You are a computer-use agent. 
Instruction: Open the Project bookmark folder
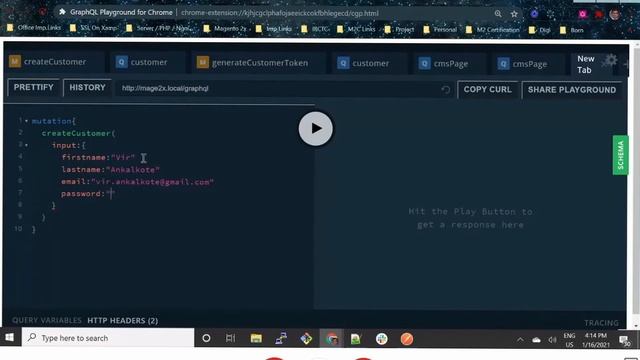click(400, 29)
